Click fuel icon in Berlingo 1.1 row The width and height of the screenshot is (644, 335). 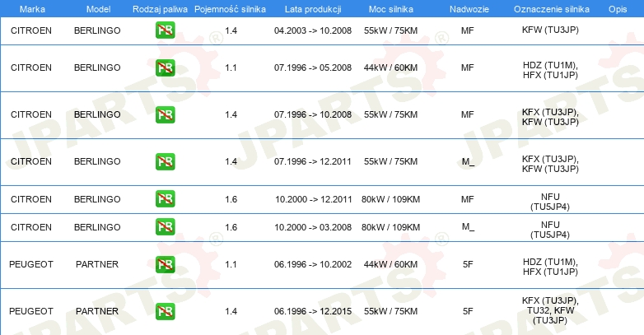pyautogui.click(x=165, y=67)
